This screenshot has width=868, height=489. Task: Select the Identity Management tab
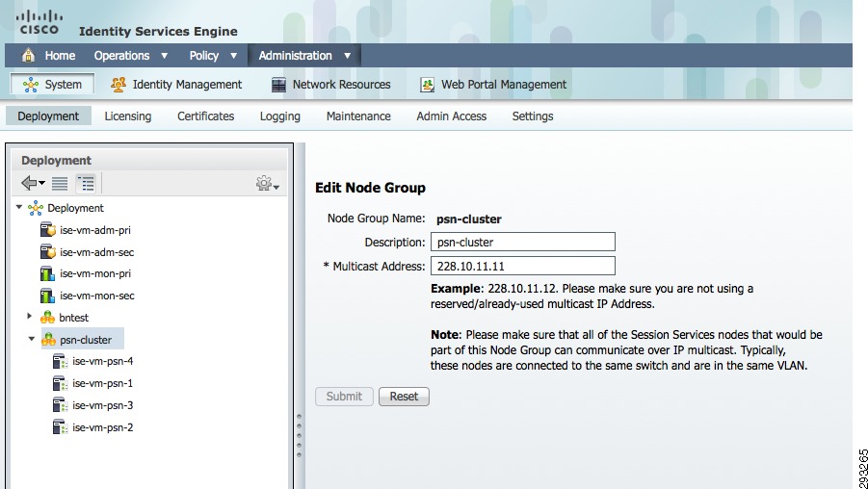tap(176, 84)
